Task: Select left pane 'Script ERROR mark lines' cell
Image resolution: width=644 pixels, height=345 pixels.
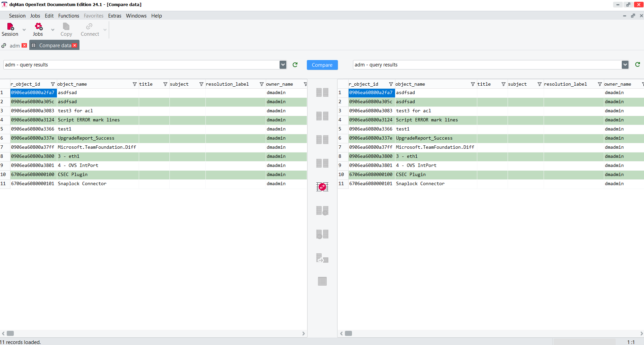Action: click(98, 120)
